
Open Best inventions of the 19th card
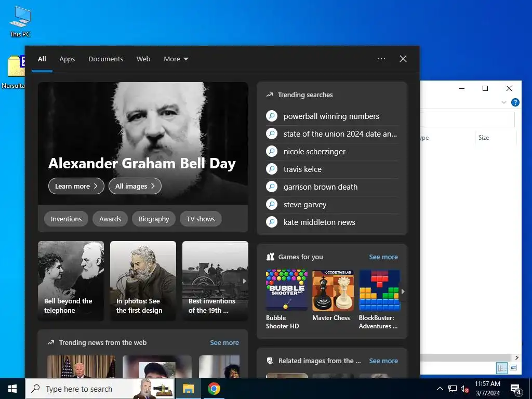(215, 281)
